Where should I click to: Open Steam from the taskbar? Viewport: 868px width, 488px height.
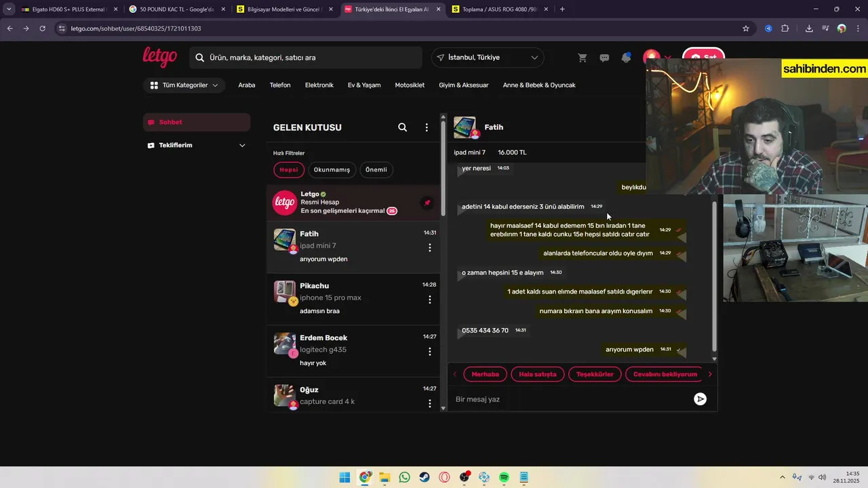[x=425, y=477]
